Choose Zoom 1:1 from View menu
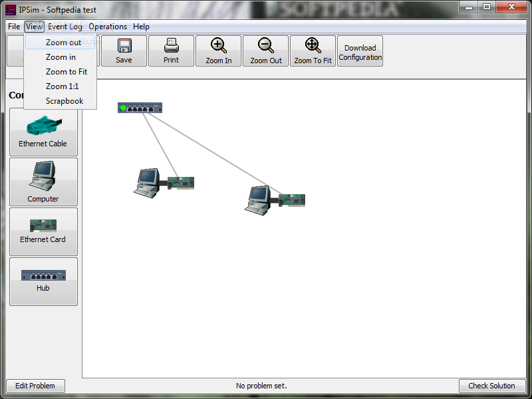Image resolution: width=532 pixels, height=399 pixels. (60, 86)
